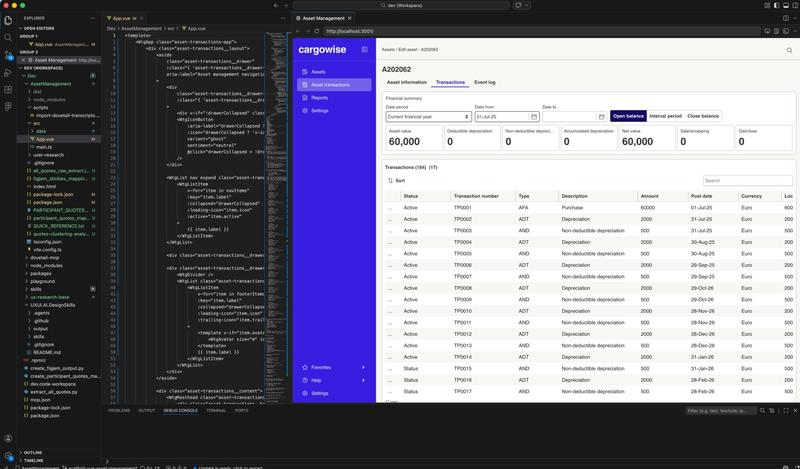Click the Sort button above transactions
The height and width of the screenshot is (469, 800).
(396, 180)
